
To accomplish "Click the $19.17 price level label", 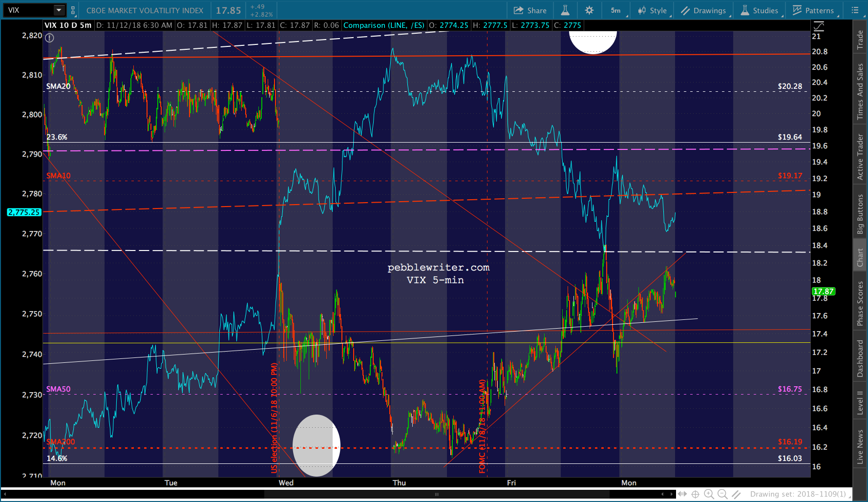I will tap(790, 176).
